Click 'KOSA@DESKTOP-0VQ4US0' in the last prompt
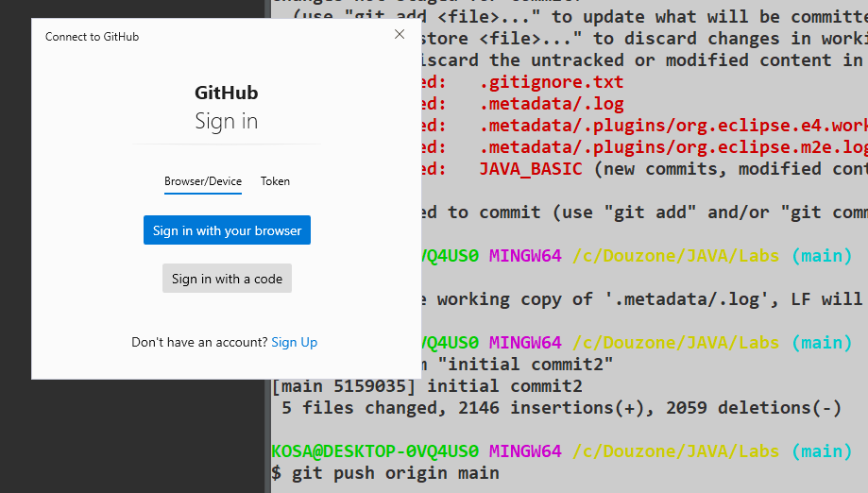868x493 pixels. [375, 451]
